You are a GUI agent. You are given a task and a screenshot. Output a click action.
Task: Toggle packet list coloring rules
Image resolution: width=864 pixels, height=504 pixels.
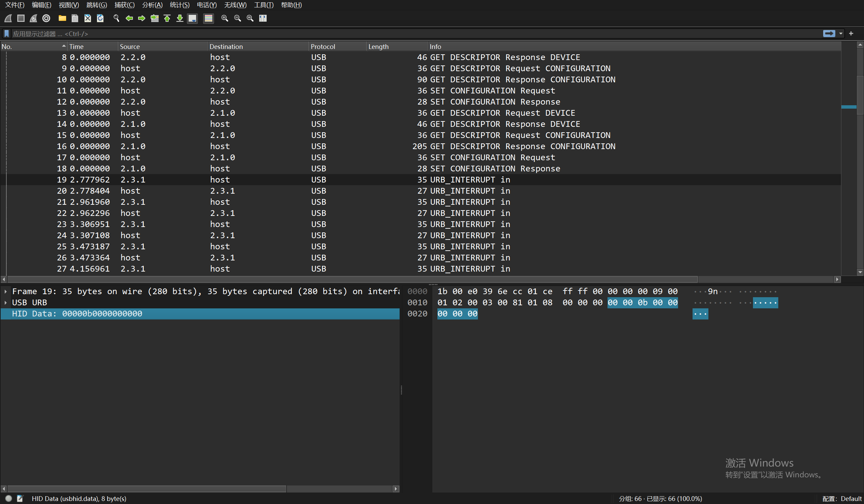tap(209, 18)
